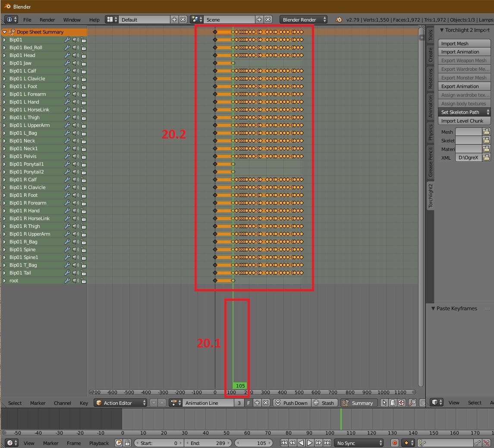Image resolution: width=494 pixels, height=448 pixels.
Task: Expand the Bip01 L Clavicle channel
Action: point(4,79)
